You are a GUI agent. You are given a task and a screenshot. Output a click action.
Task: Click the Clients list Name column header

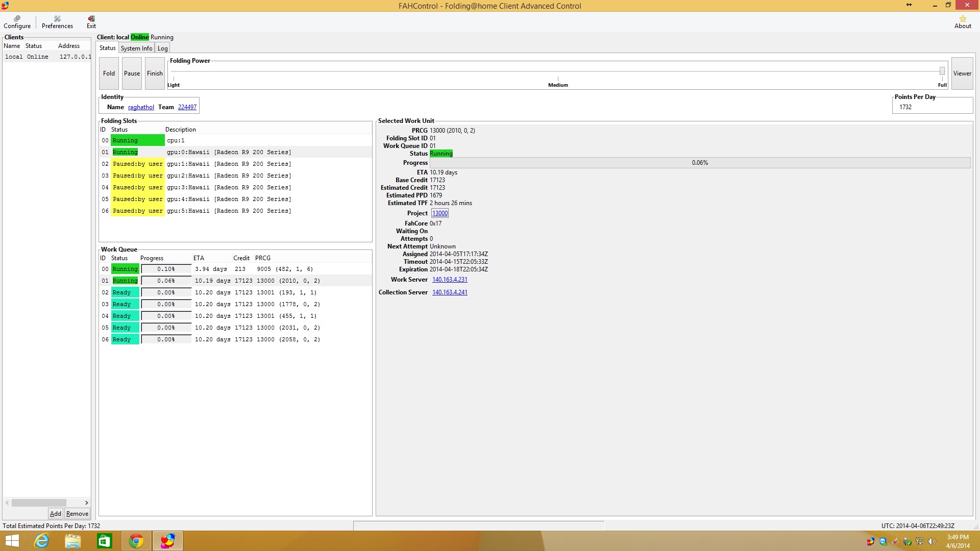(12, 46)
